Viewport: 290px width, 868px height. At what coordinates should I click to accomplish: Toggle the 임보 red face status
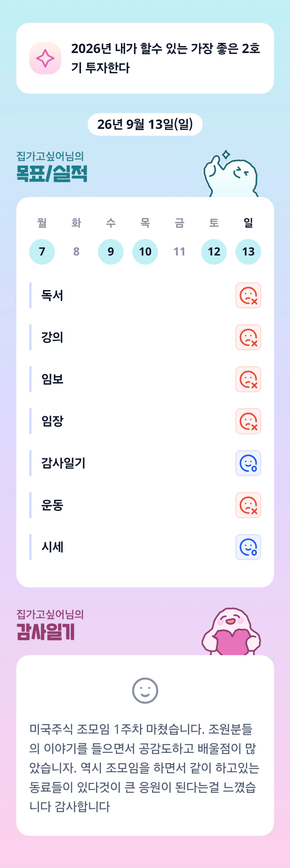click(x=248, y=379)
